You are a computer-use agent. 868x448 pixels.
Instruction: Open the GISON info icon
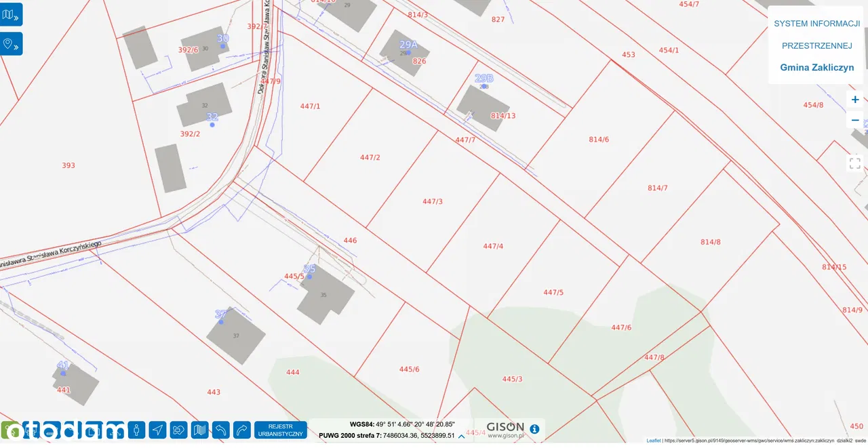534,429
